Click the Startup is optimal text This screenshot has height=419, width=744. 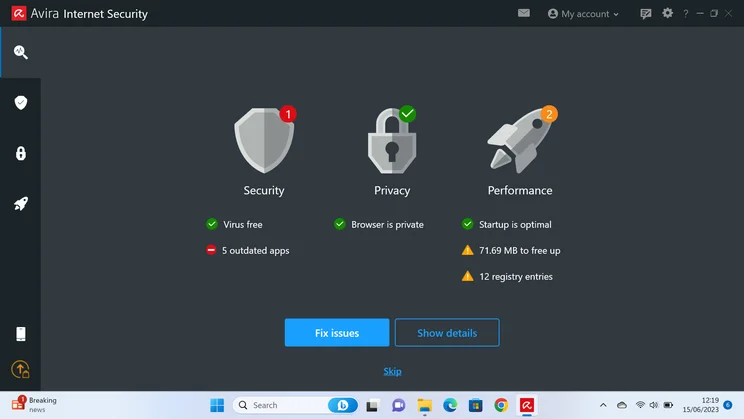[x=515, y=224]
